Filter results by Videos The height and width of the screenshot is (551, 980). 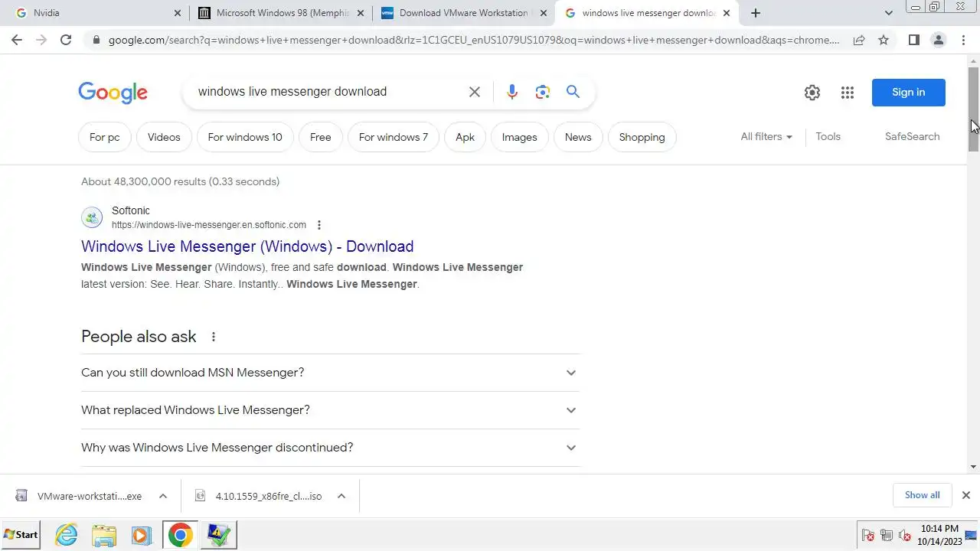164,137
